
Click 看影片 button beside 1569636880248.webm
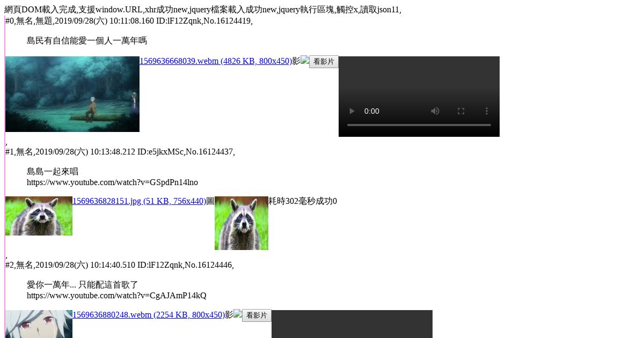pyautogui.click(x=257, y=315)
